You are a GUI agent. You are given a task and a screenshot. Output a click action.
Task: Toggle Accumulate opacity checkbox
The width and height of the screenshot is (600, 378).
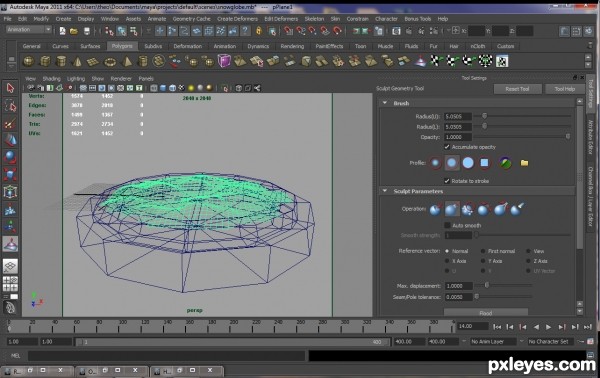pyautogui.click(x=447, y=147)
